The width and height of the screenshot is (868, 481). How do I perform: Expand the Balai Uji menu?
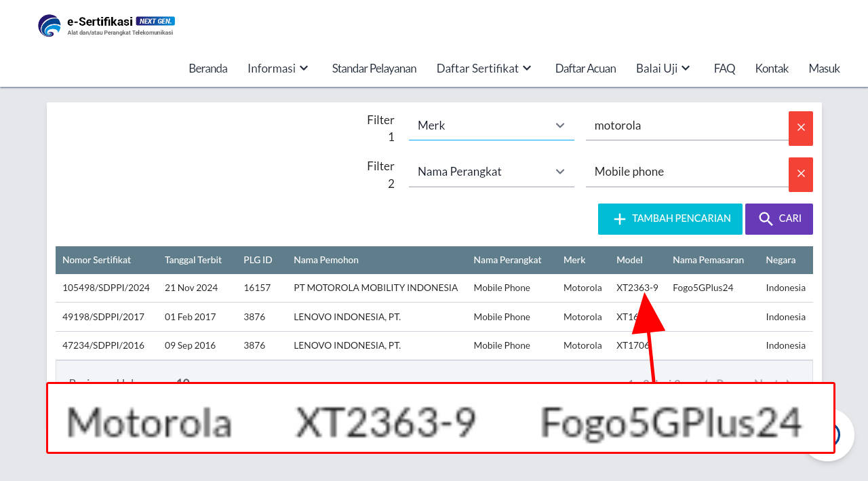[x=663, y=69]
